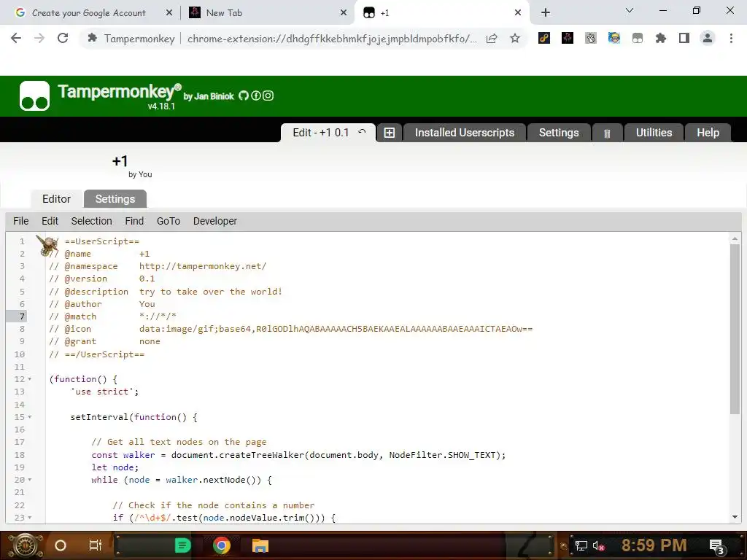The height and width of the screenshot is (560, 747).
Task: Switch to the 'New Tab' browser tab
Action: pyautogui.click(x=224, y=13)
